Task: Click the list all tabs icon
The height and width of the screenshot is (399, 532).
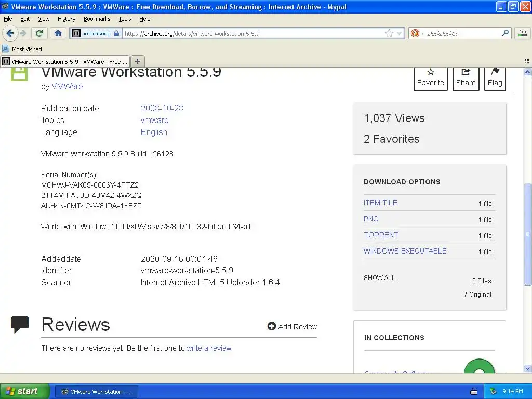Action: (527, 61)
